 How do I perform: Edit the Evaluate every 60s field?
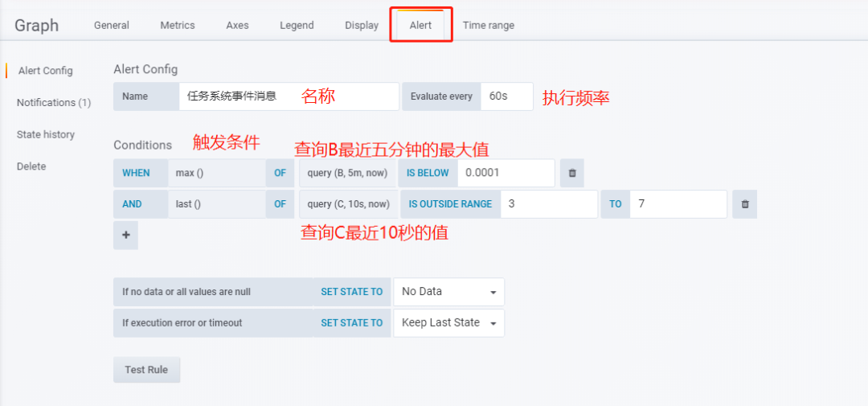(x=506, y=96)
